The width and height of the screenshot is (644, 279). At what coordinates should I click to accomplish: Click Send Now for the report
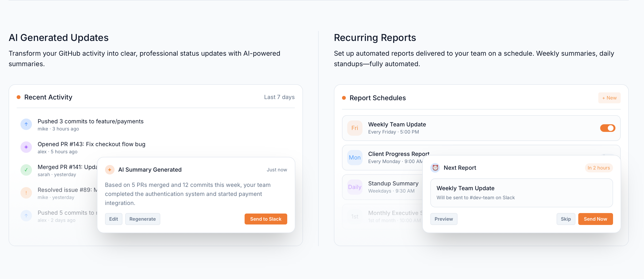click(x=595, y=219)
